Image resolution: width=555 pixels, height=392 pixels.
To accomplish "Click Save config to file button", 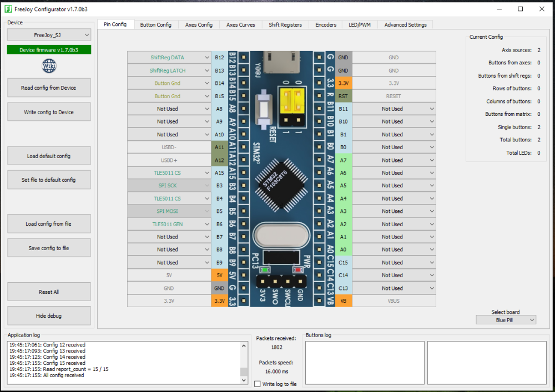I will click(49, 248).
